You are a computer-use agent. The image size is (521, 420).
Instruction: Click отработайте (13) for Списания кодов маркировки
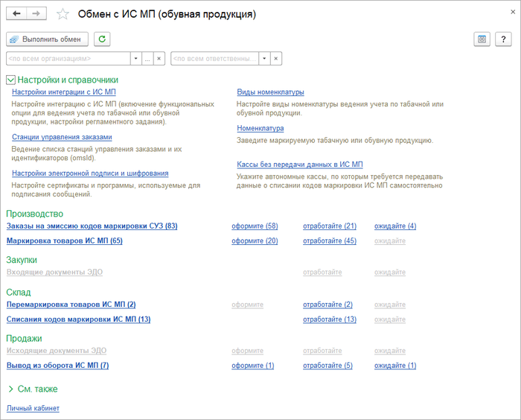[329, 319]
